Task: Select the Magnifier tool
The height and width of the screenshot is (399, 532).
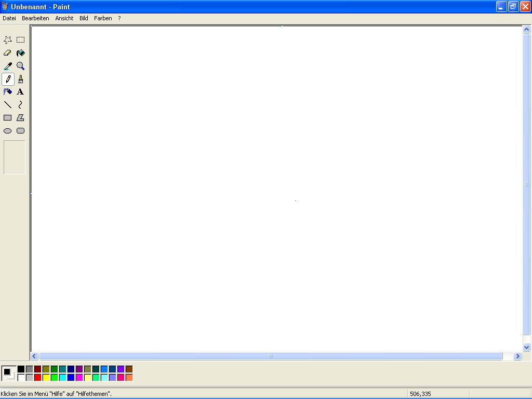Action: [x=21, y=66]
